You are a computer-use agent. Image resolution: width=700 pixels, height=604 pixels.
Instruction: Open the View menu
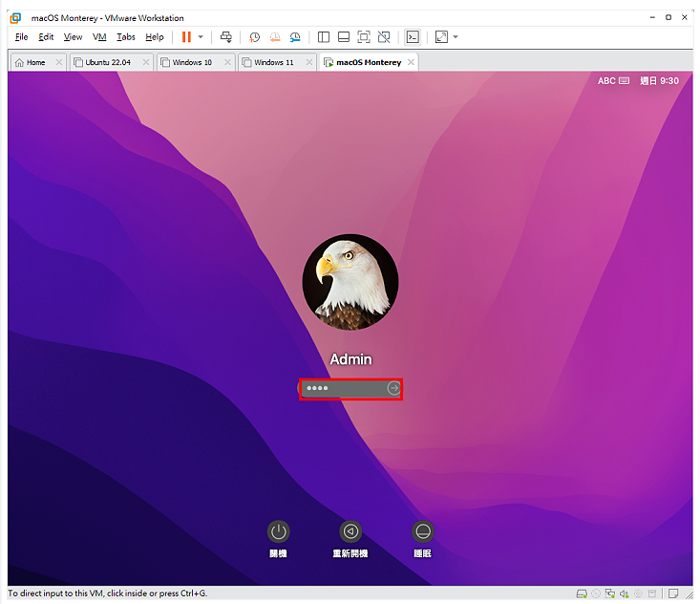coord(73,37)
